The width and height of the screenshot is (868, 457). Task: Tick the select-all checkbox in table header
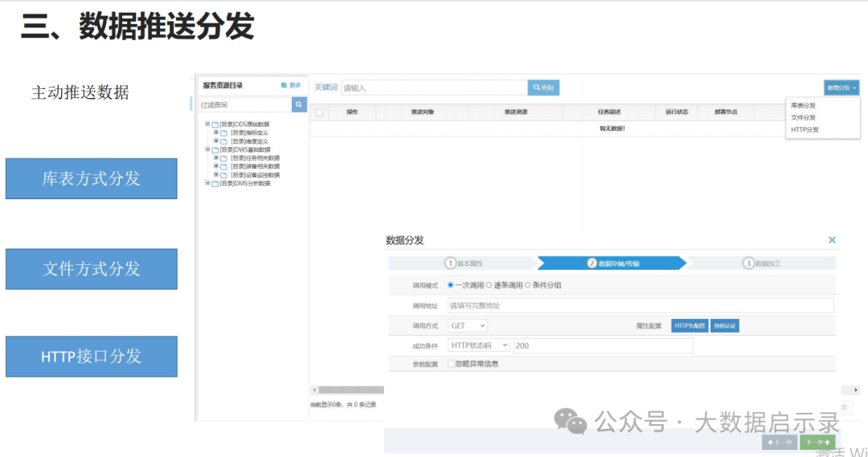click(x=319, y=112)
